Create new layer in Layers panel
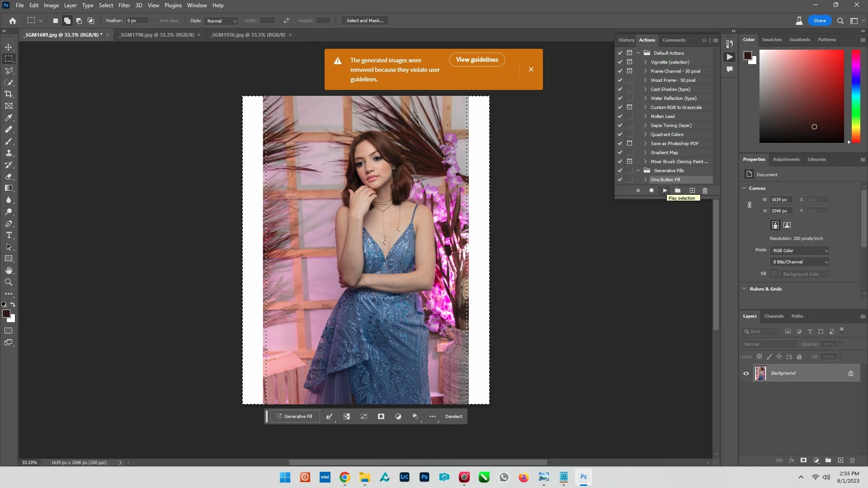The width and height of the screenshot is (868, 488). click(840, 460)
